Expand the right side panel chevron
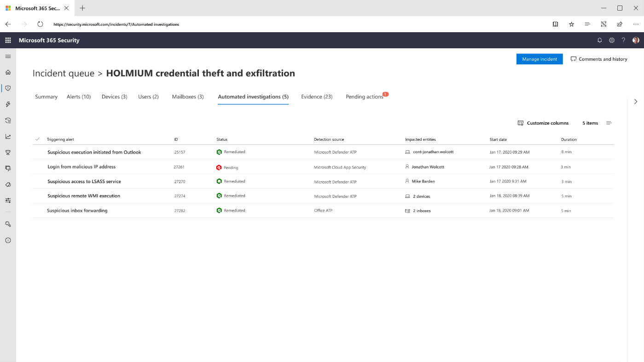644x362 pixels. coord(636,101)
